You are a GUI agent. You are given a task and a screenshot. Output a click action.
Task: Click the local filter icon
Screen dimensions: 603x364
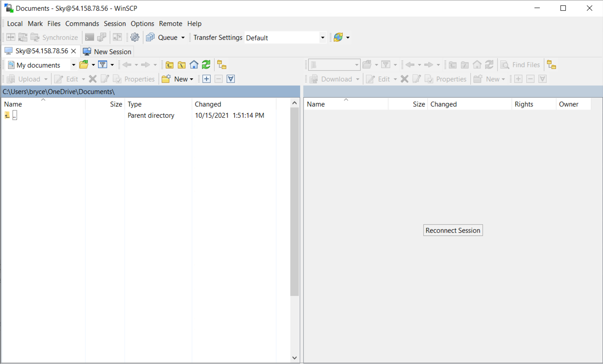tap(103, 65)
